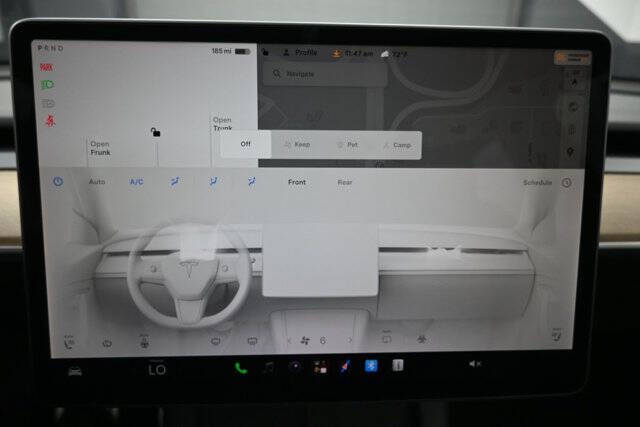Tap Open Frunk
Screen dimensions: 640x427
point(100,148)
